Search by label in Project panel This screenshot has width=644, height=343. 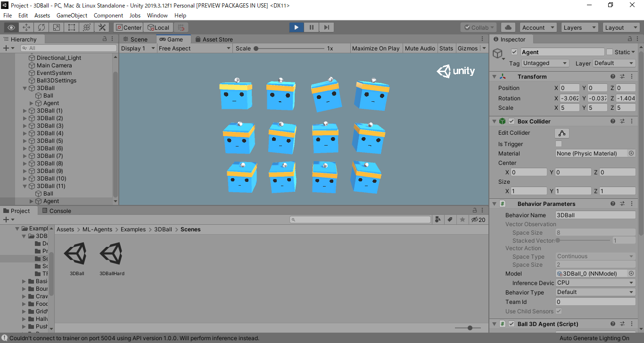point(450,220)
